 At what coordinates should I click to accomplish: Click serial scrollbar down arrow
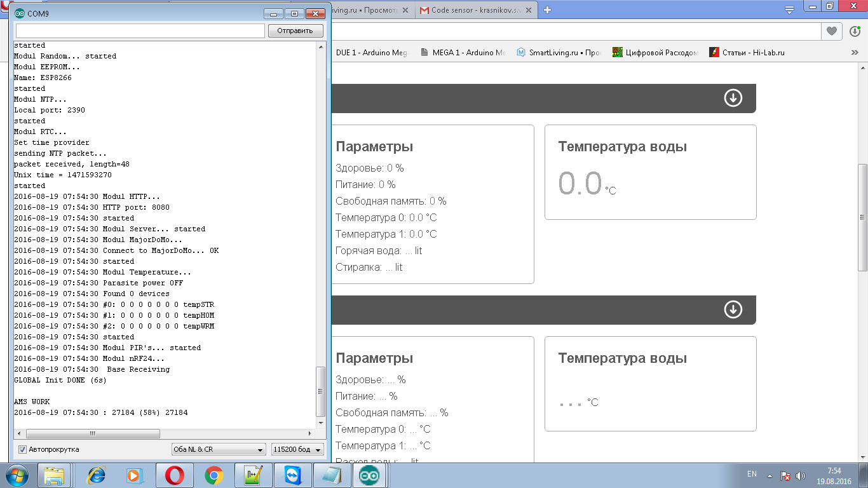321,423
